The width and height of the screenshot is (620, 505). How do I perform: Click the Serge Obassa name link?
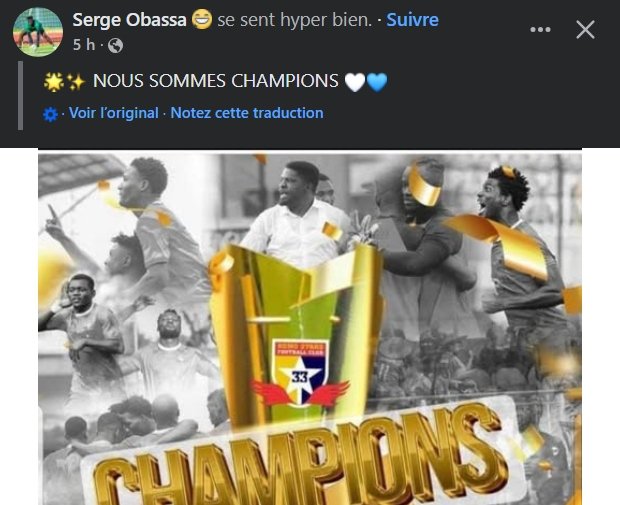tap(129, 20)
